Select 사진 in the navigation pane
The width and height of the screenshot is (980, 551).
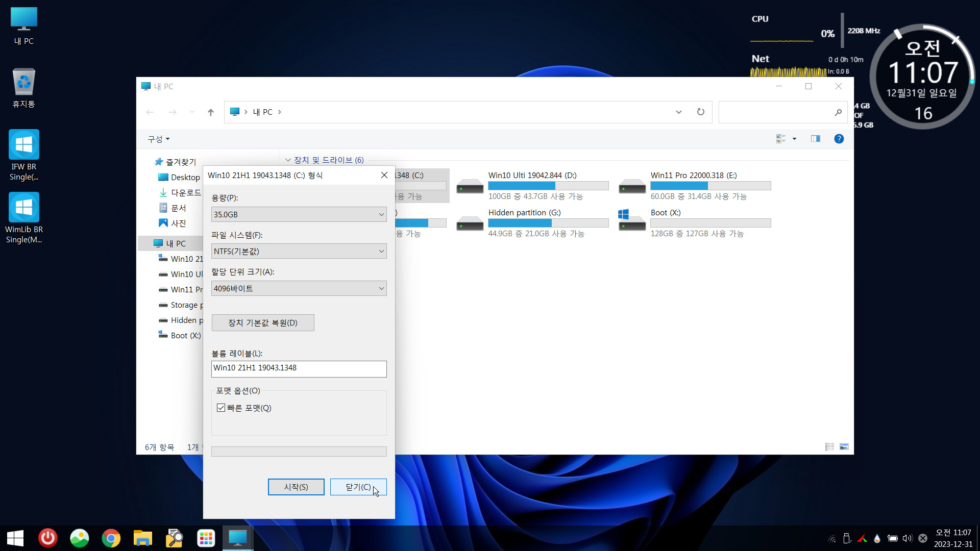tap(173, 223)
